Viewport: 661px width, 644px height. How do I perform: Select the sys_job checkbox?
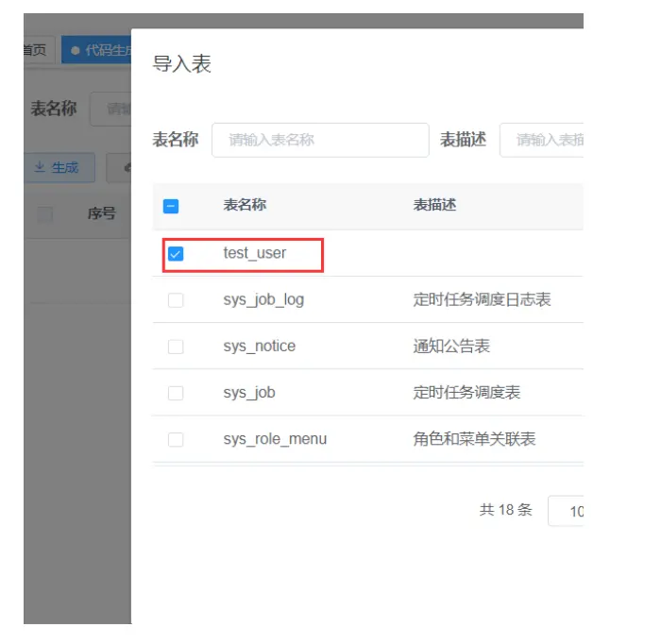[176, 393]
